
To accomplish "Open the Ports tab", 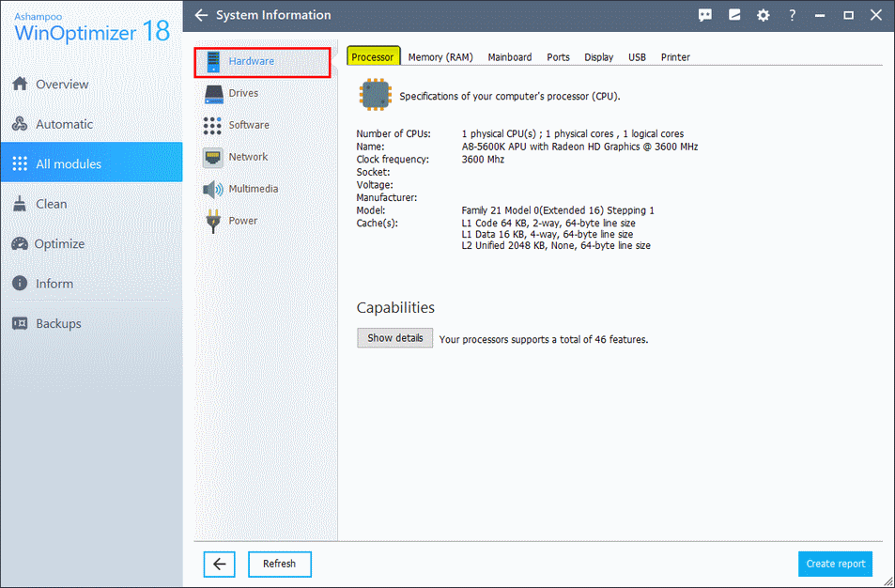I will [558, 57].
